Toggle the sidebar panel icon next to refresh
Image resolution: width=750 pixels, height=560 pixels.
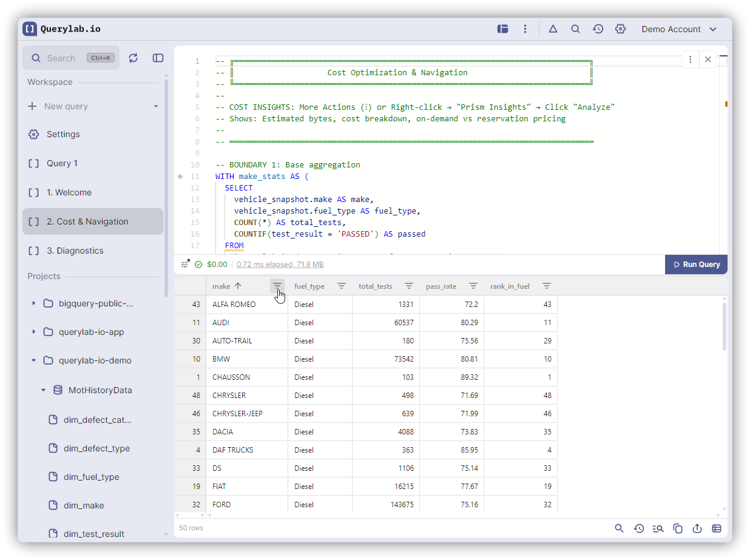click(158, 58)
